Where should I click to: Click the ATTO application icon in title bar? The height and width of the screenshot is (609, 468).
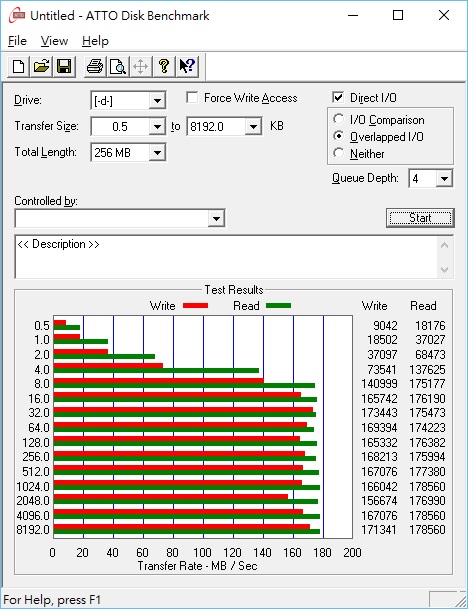point(17,16)
